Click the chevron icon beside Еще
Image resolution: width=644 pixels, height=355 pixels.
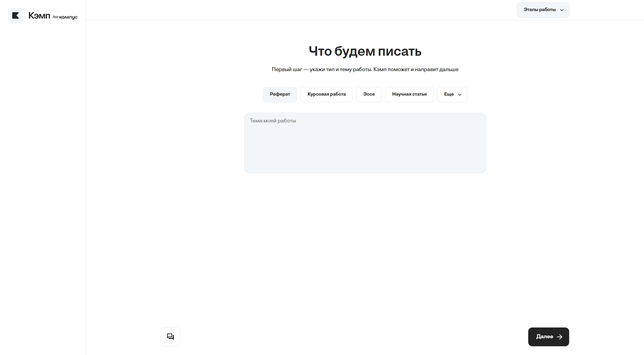click(x=460, y=95)
